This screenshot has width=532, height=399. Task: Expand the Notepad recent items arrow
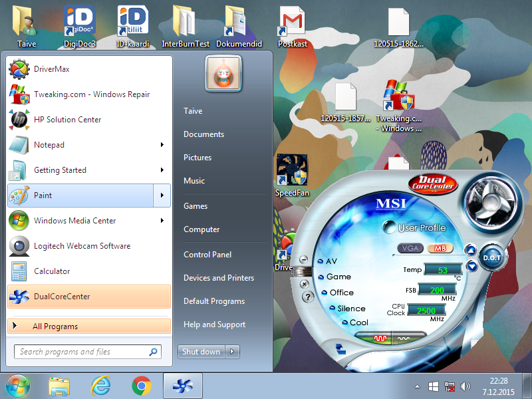(162, 145)
